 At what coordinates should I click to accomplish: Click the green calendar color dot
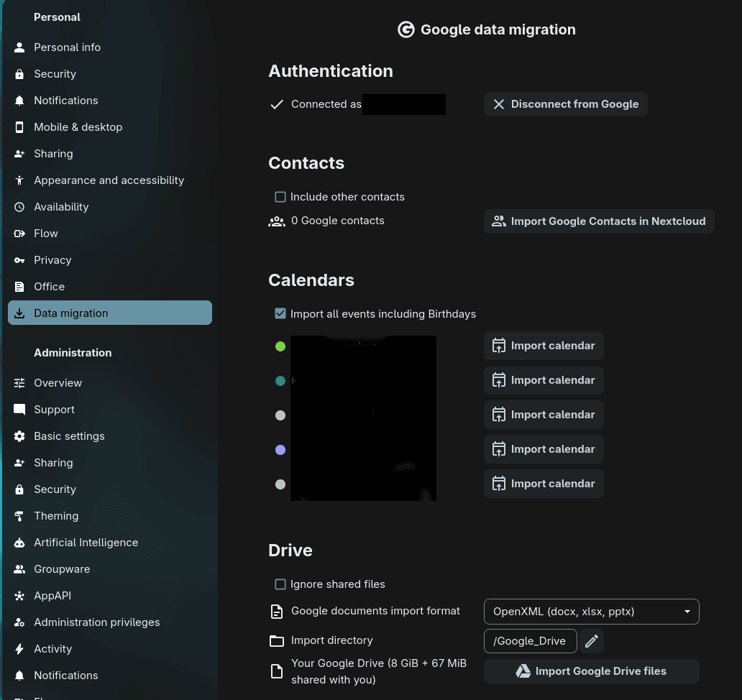tap(280, 346)
